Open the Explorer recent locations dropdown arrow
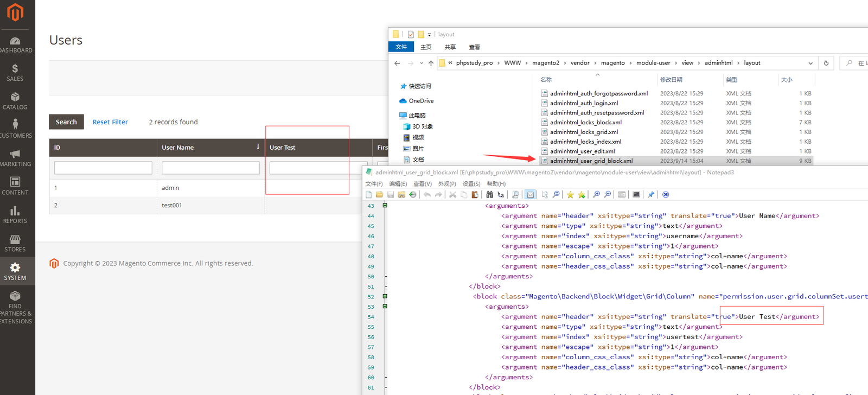The height and width of the screenshot is (395, 868). click(421, 63)
